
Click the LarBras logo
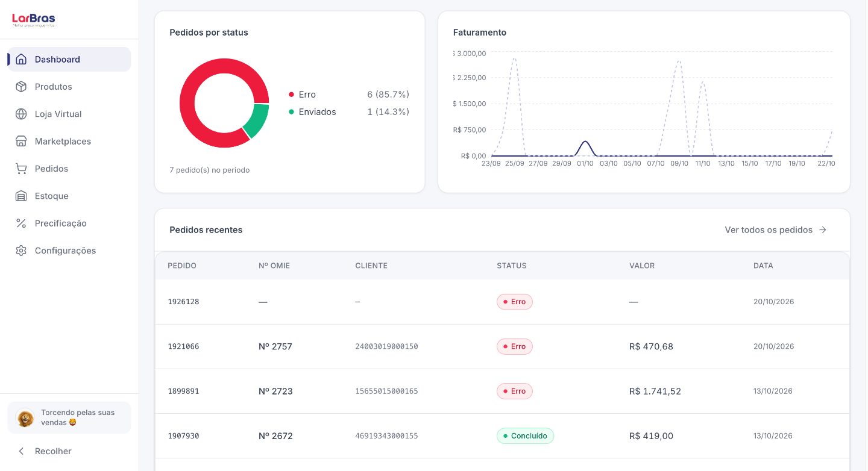pos(34,20)
